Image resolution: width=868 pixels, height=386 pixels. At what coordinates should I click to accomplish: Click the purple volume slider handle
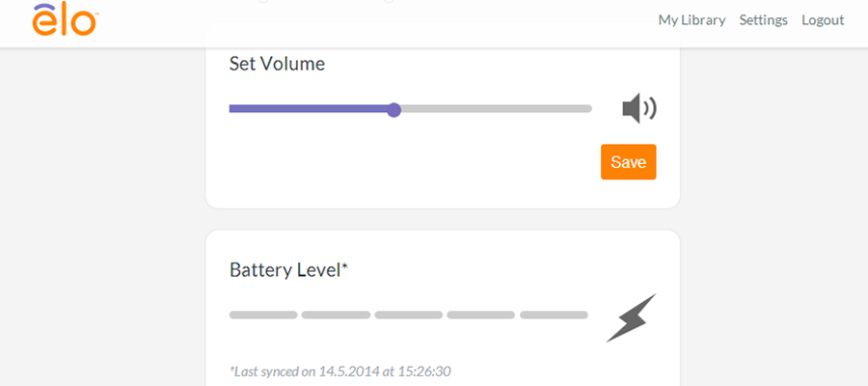pyautogui.click(x=393, y=109)
